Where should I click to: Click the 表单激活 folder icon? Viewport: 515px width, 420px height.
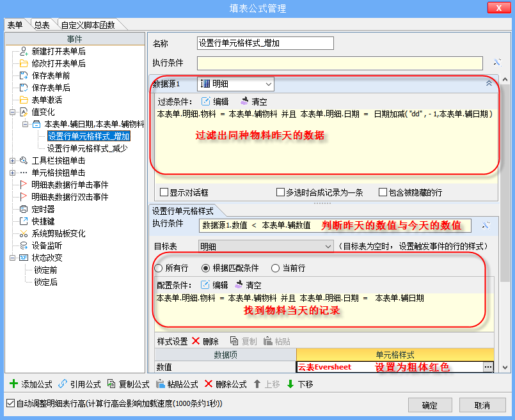click(24, 100)
